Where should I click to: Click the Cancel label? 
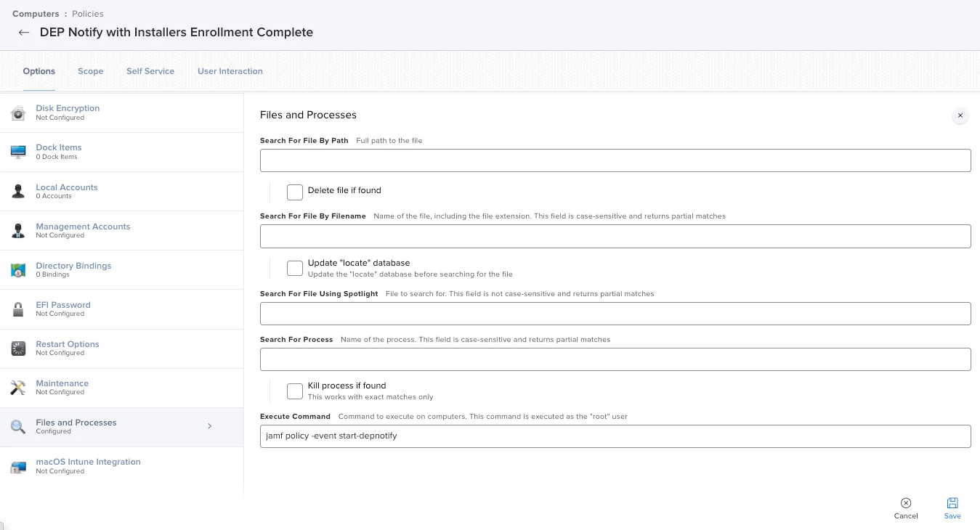(906, 516)
